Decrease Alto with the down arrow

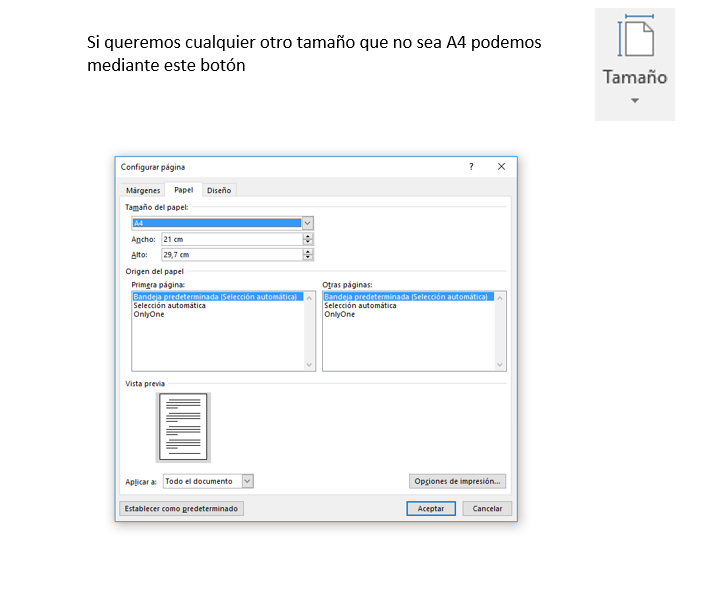(x=308, y=257)
